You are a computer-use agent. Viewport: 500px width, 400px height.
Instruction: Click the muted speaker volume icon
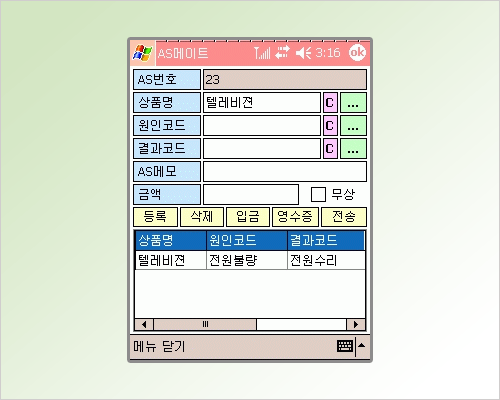click(x=303, y=53)
